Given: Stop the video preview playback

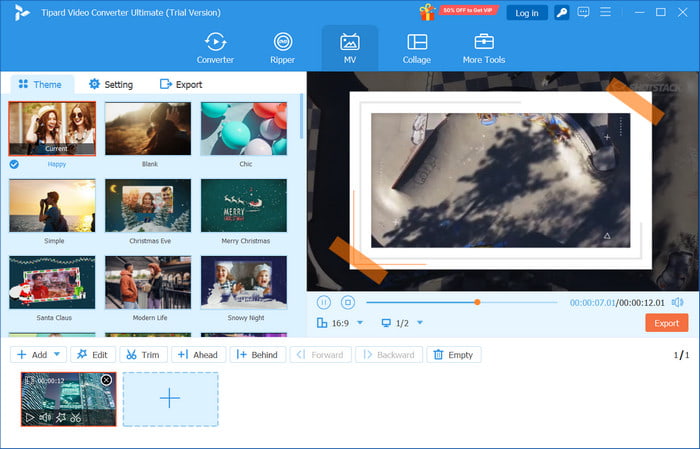Looking at the screenshot, I should click(348, 302).
